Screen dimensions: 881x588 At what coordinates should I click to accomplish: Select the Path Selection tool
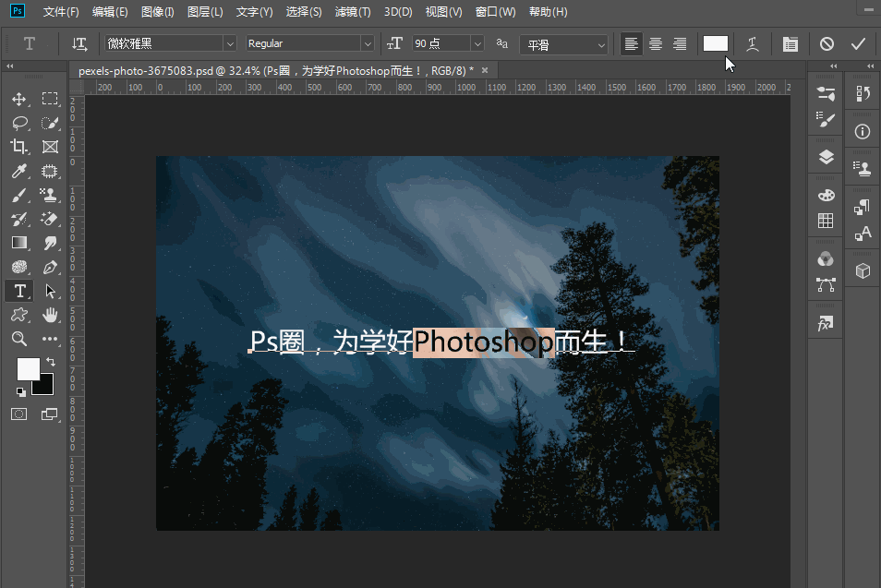pos(50,291)
